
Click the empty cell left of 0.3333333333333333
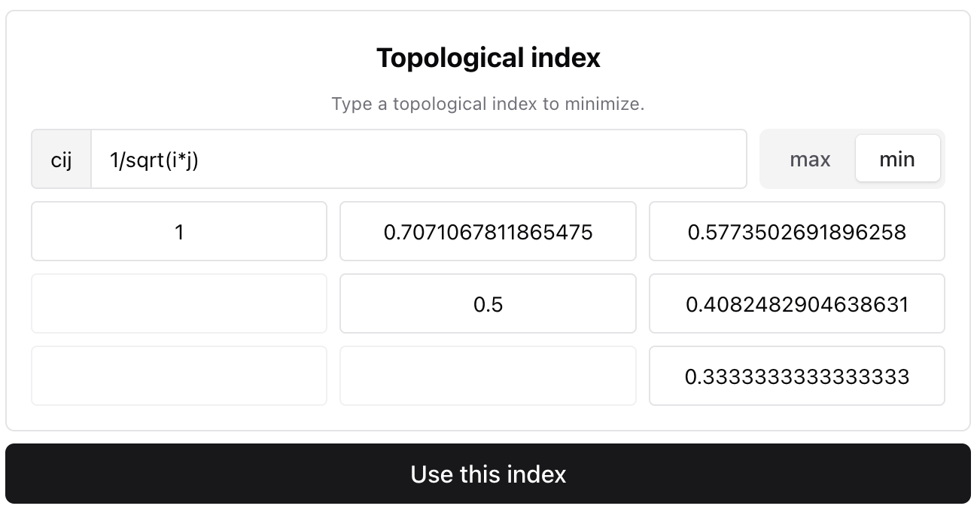(x=488, y=376)
